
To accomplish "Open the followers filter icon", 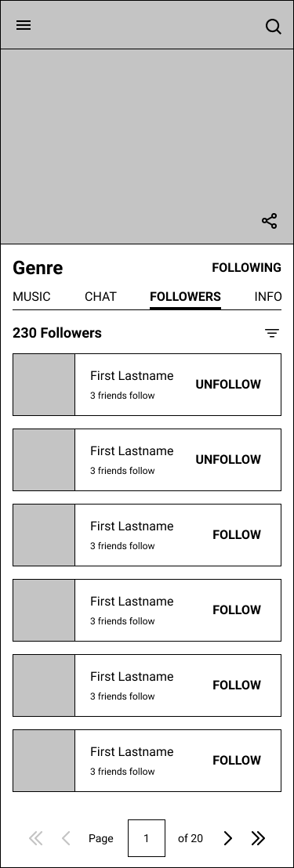I will coord(272,333).
